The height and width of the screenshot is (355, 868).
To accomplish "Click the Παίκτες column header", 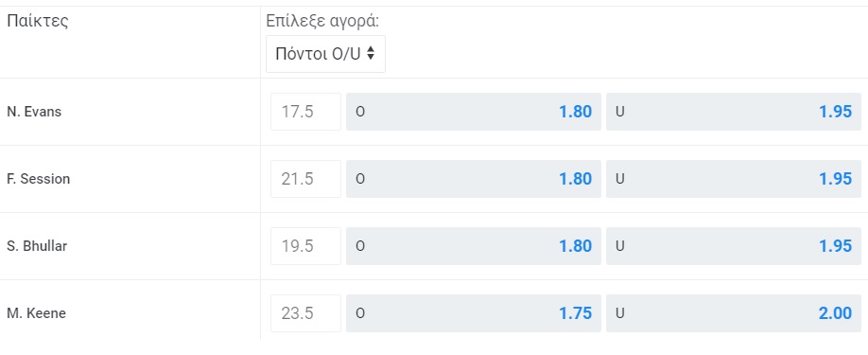I will [37, 22].
